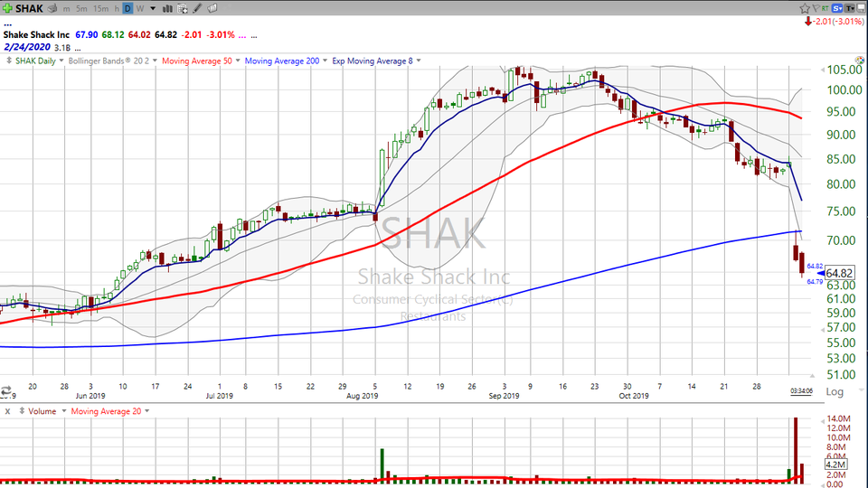Click the ellipsis after 3.1B
Viewport: 868px width, 488px height.
pos(78,49)
